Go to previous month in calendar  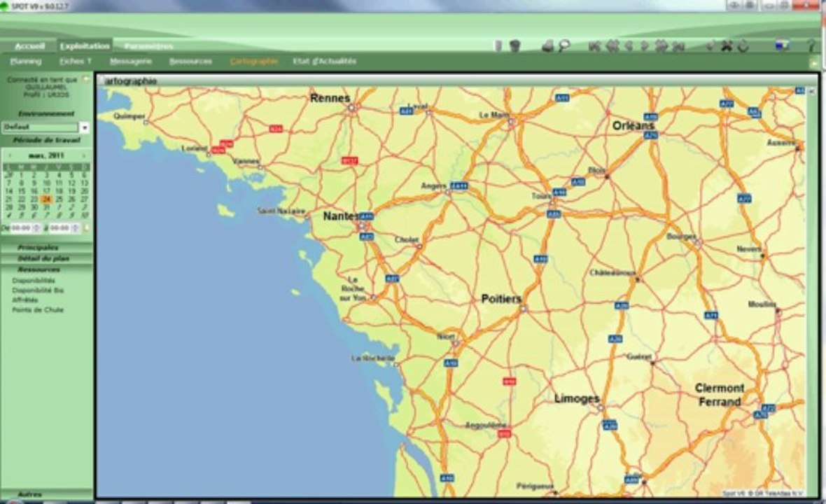(x=10, y=156)
